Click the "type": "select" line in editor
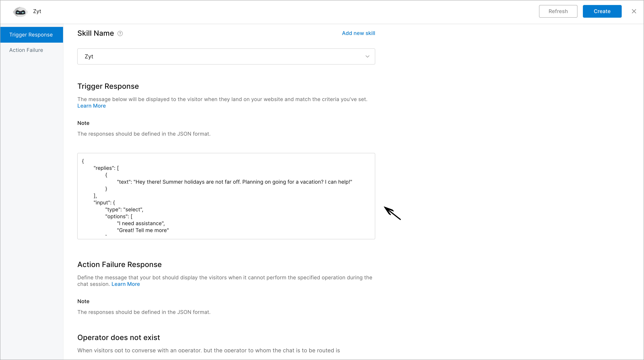 coord(124,210)
